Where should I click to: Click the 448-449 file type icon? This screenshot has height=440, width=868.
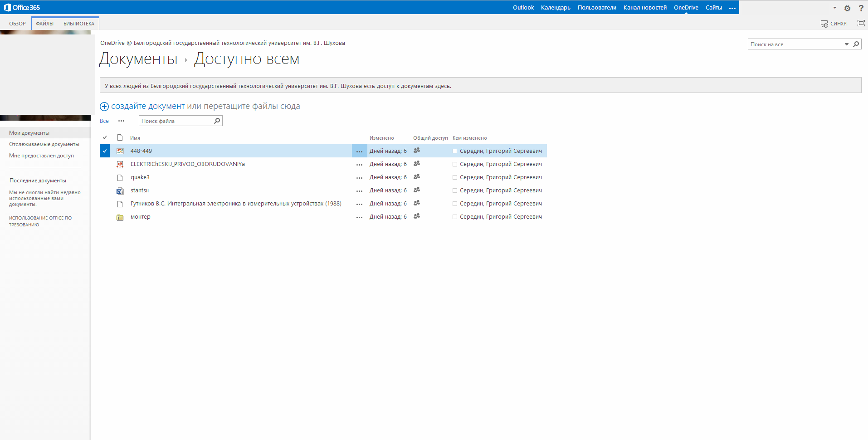point(120,151)
